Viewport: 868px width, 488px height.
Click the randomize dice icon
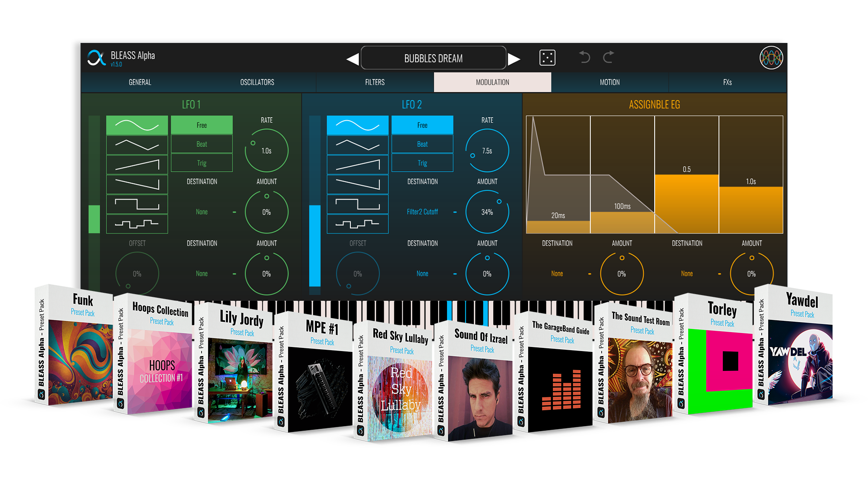[x=547, y=58]
